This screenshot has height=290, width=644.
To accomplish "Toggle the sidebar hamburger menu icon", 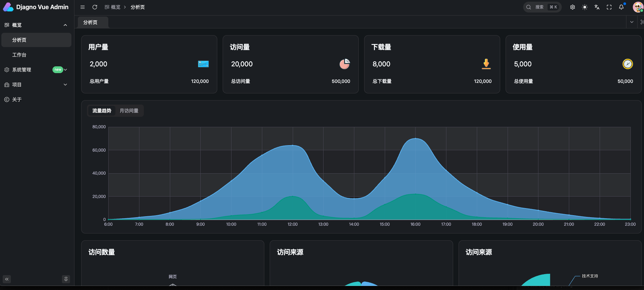I will click(83, 7).
